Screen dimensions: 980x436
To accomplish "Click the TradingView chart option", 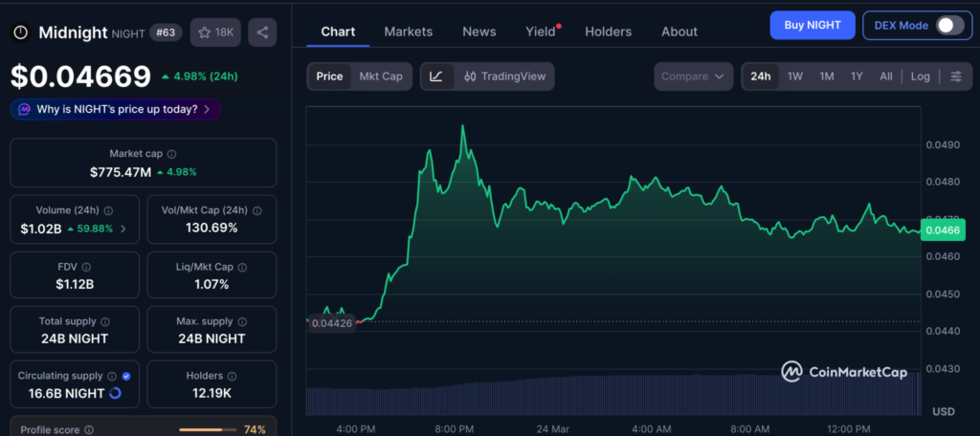I will (x=504, y=76).
